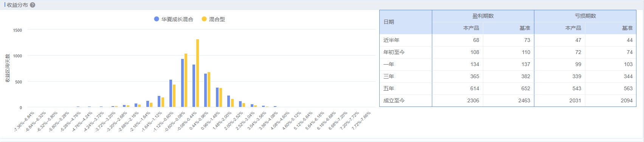
Task: Click the 三年 row label
Action: pos(389,76)
